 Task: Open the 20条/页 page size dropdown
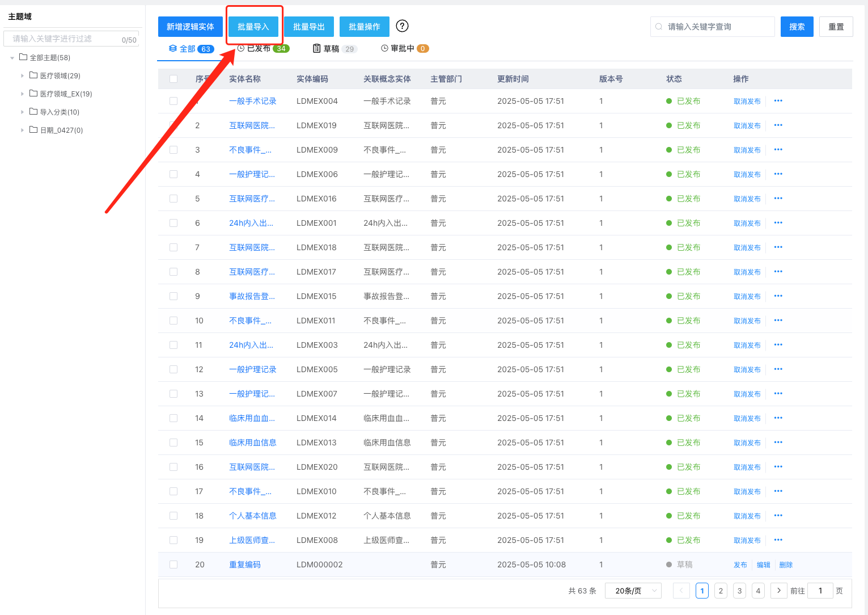pos(633,590)
